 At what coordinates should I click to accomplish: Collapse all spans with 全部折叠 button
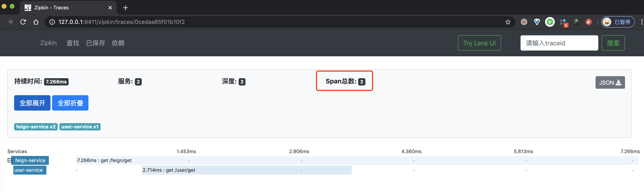[70, 103]
